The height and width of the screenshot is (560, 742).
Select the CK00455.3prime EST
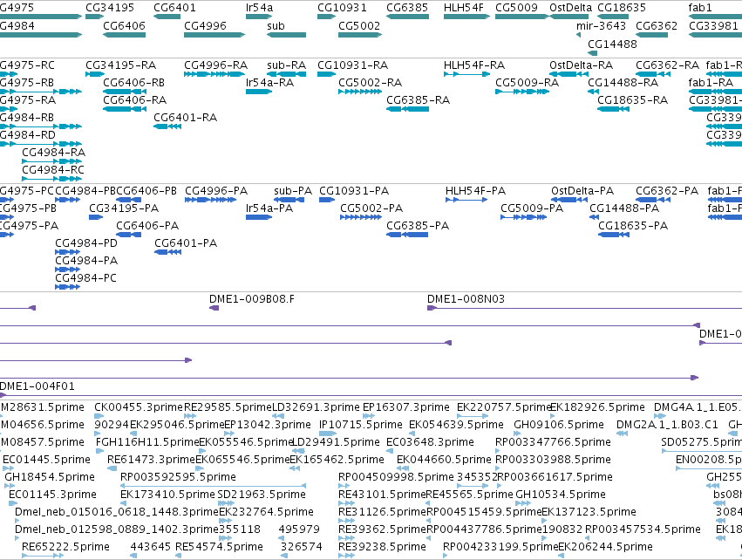tap(99, 416)
